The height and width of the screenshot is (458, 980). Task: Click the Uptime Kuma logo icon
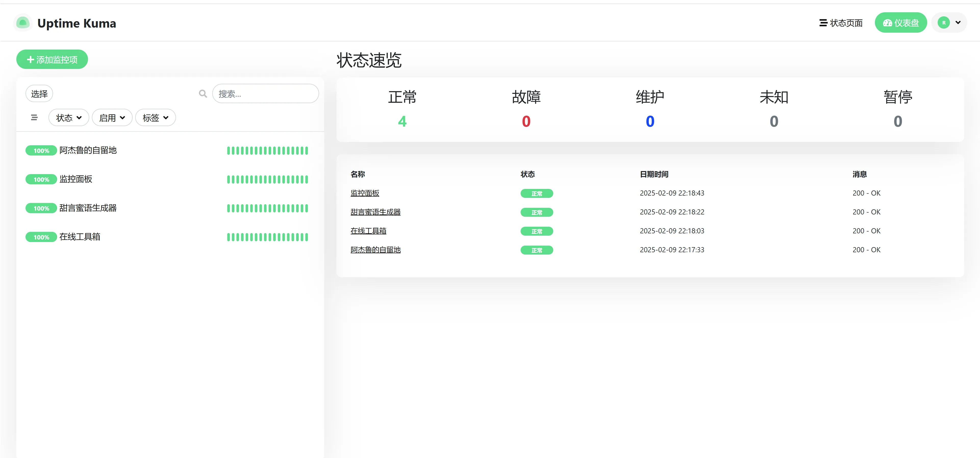23,23
